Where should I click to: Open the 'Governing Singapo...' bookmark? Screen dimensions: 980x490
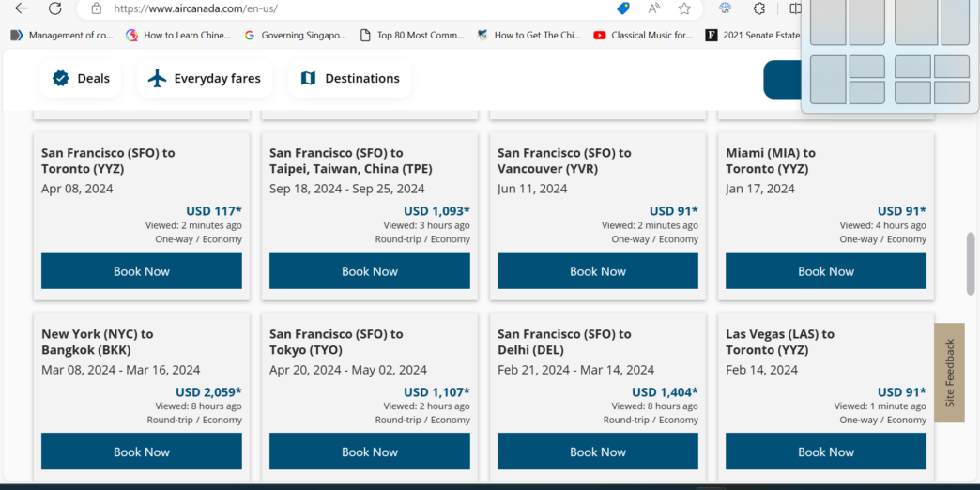pos(296,36)
